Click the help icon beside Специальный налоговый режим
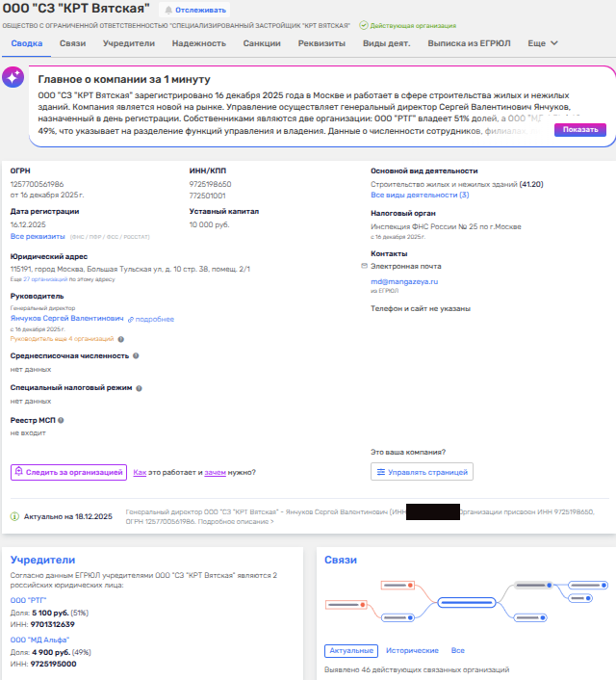The image size is (616, 680). (x=139, y=388)
